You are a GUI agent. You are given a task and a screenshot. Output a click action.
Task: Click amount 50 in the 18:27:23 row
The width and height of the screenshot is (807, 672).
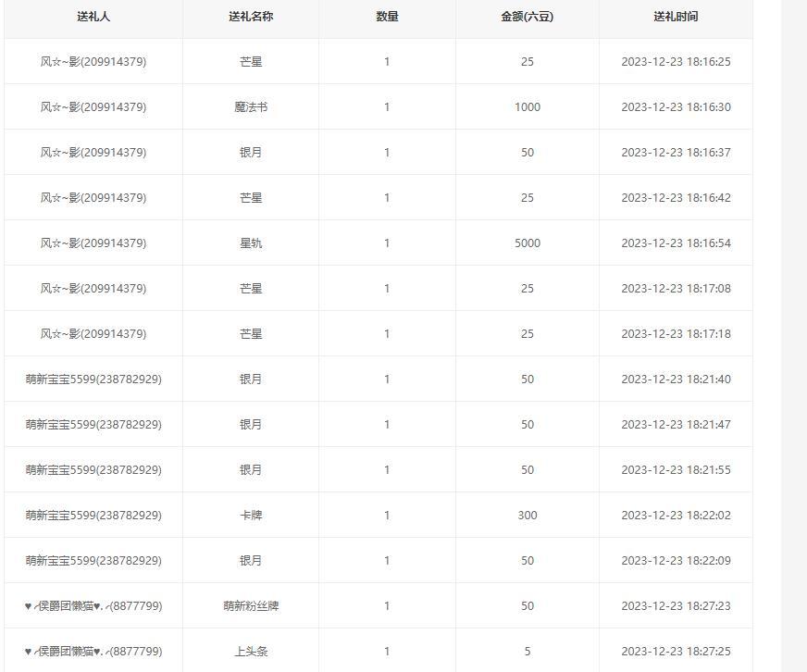[x=527, y=605]
